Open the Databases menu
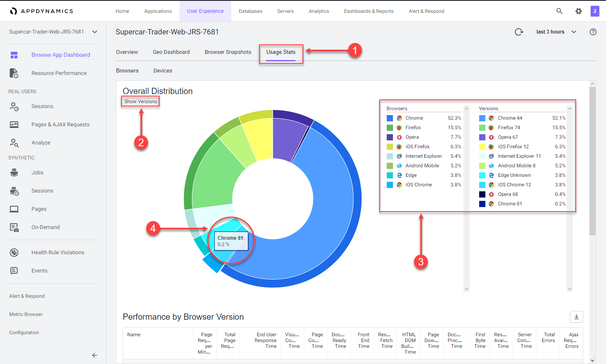The height and width of the screenshot is (364, 606). (x=250, y=11)
